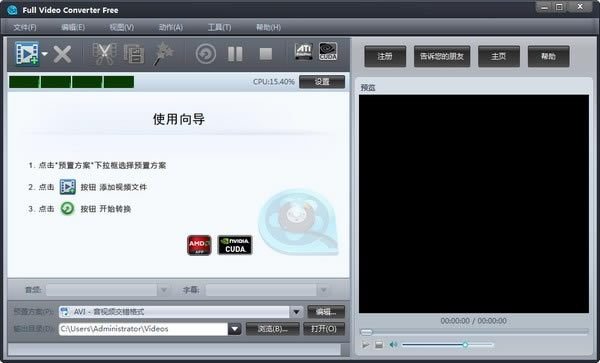Click the Stop toolbar button

[266, 54]
